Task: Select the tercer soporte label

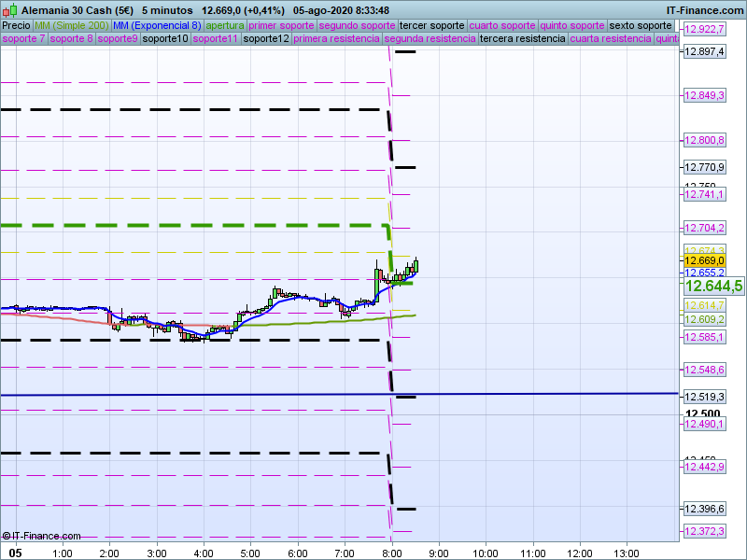Action: [x=430, y=25]
